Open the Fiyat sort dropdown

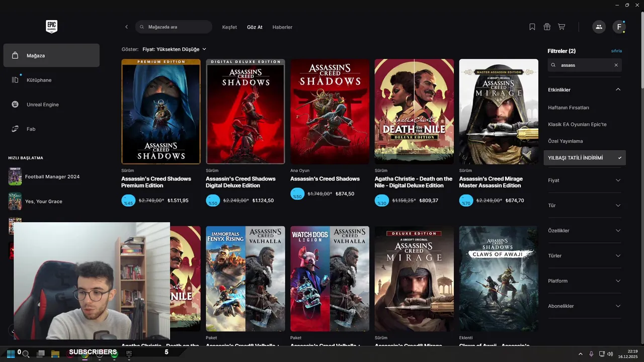point(174,49)
